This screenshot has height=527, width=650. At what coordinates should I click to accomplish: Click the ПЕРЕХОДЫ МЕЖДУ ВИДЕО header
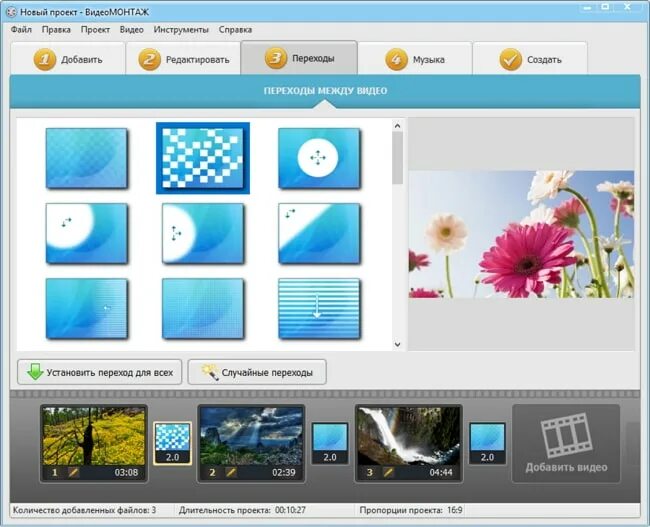pos(325,91)
